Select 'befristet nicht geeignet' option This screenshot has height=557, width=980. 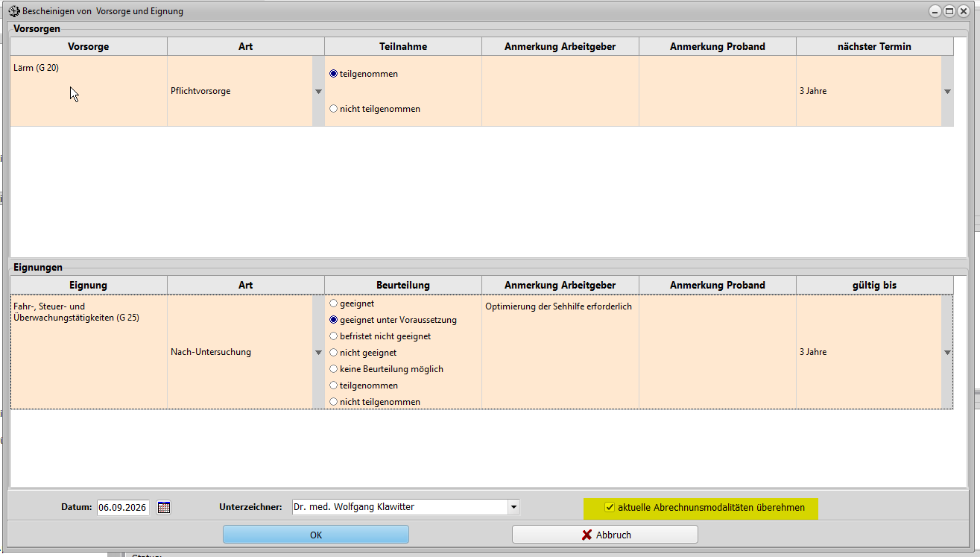(334, 336)
